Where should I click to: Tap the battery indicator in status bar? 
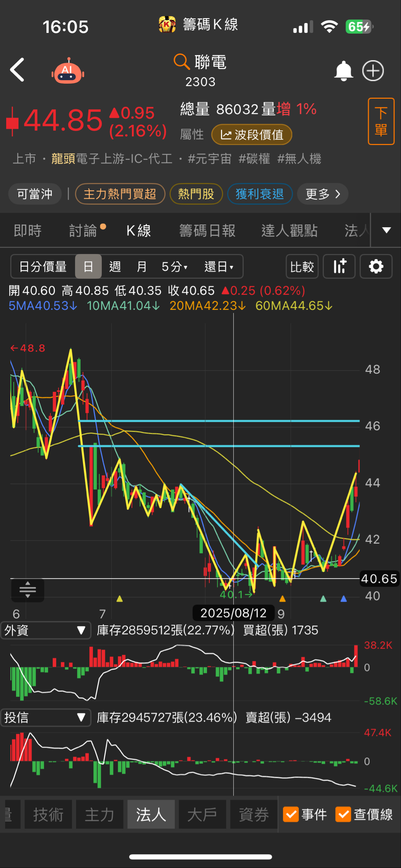pyautogui.click(x=360, y=27)
